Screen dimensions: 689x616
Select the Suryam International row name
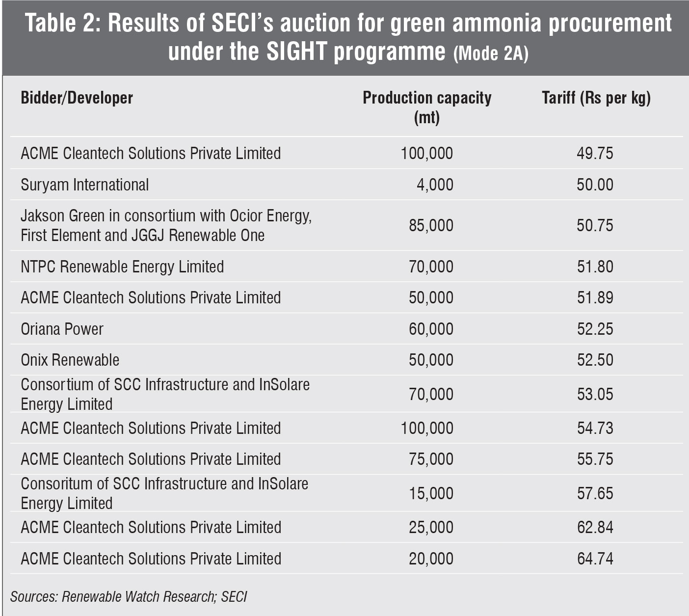pyautogui.click(x=84, y=185)
